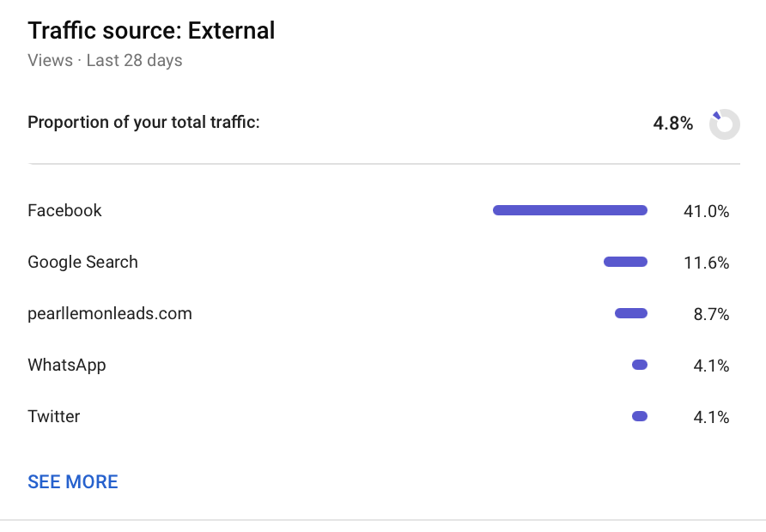Select the Google Search source label
The width and height of the screenshot is (766, 532).
click(82, 262)
